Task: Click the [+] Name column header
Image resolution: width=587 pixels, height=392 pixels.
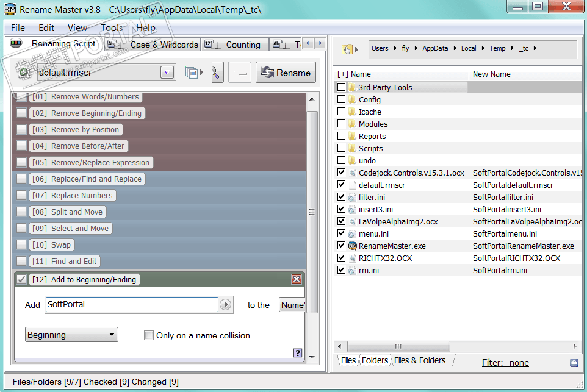Action: click(400, 74)
